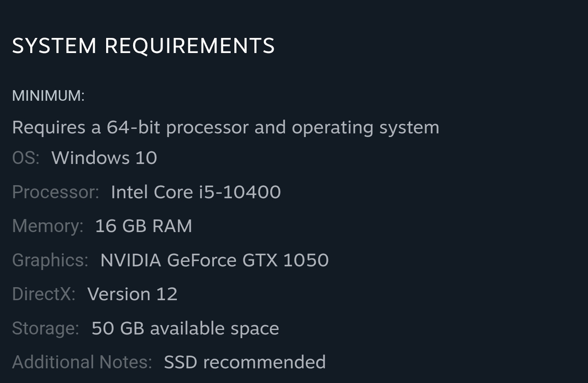Click the word SYSTEM in the heading
Image resolution: width=588 pixels, height=383 pixels.
pyautogui.click(x=54, y=46)
